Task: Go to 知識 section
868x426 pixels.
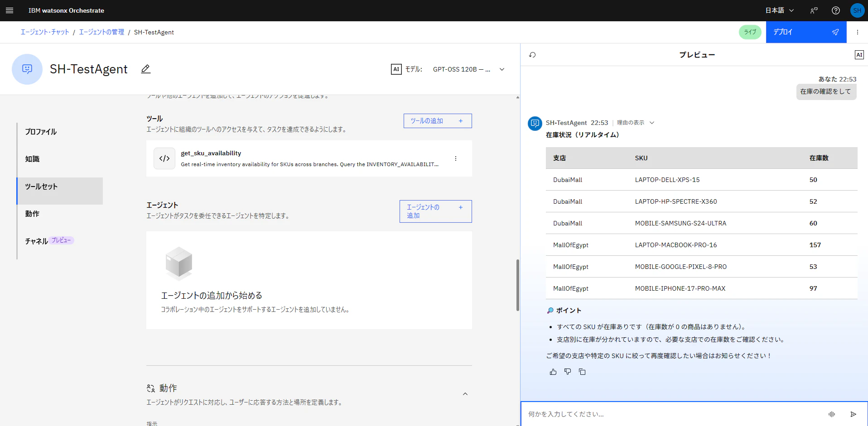Action: pos(60,159)
